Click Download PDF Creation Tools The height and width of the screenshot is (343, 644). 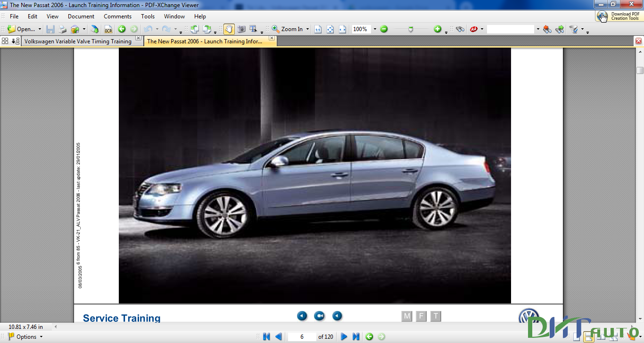pos(623,16)
